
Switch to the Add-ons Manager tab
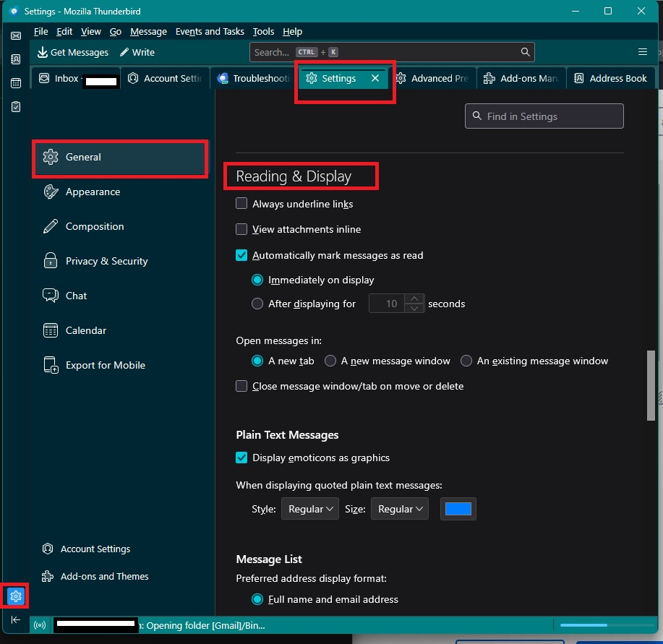521,78
